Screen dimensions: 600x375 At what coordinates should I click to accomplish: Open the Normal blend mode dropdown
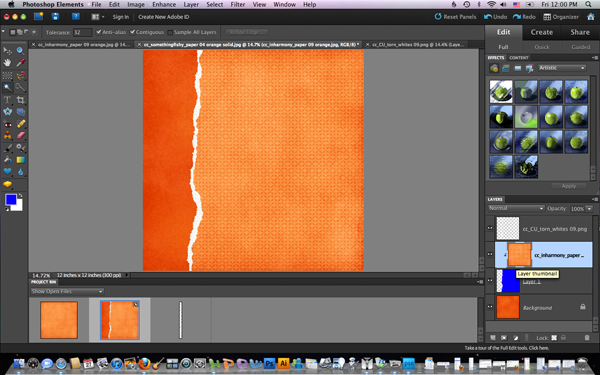pyautogui.click(x=516, y=208)
